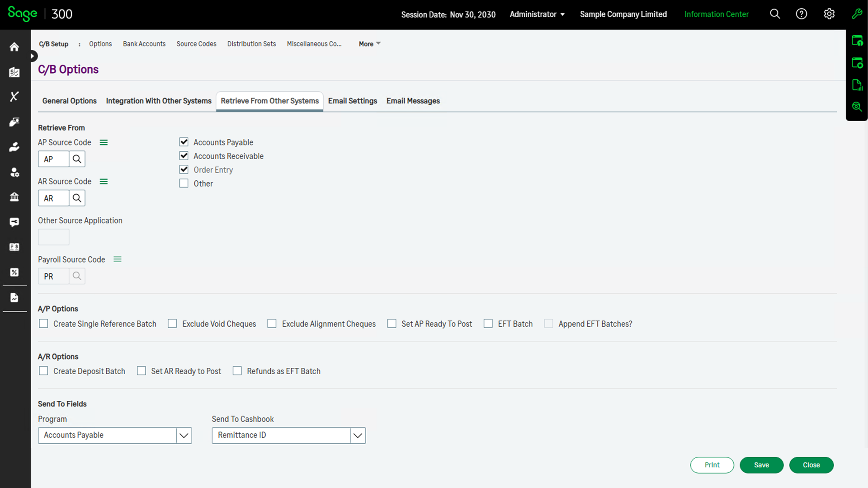
Task: Check Create Single Reference Batch under A/P Options
Action: click(x=43, y=324)
